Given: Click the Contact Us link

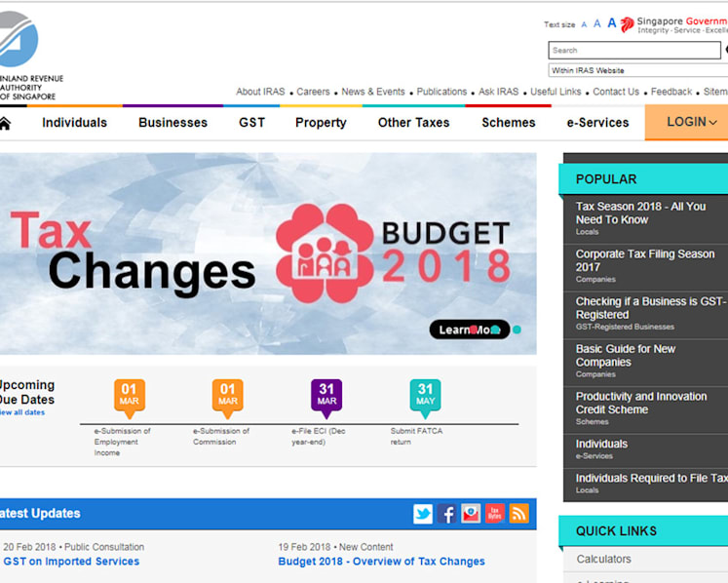Looking at the screenshot, I should pyautogui.click(x=616, y=92).
